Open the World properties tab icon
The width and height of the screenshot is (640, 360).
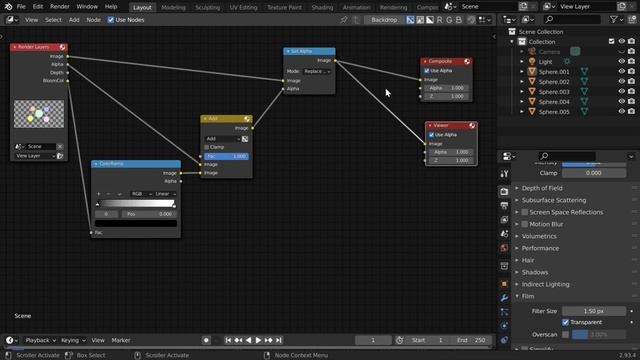coord(504,248)
